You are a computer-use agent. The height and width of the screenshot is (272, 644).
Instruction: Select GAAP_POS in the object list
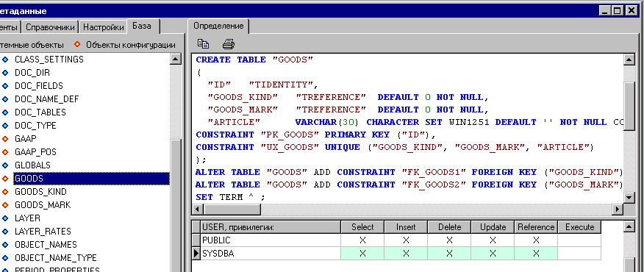[36, 152]
